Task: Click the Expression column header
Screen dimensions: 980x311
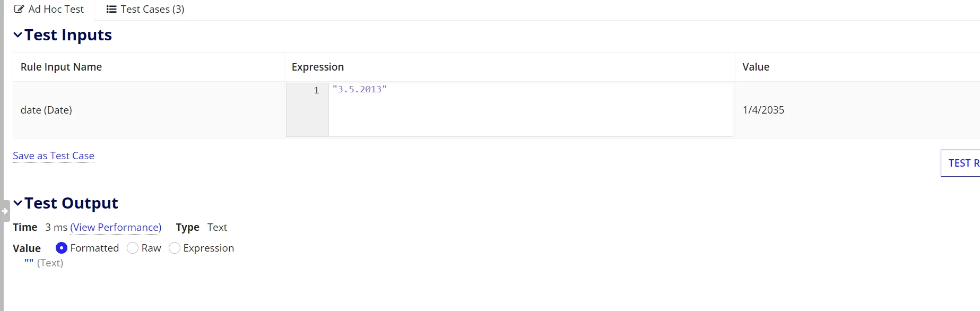Action: pyautogui.click(x=318, y=67)
